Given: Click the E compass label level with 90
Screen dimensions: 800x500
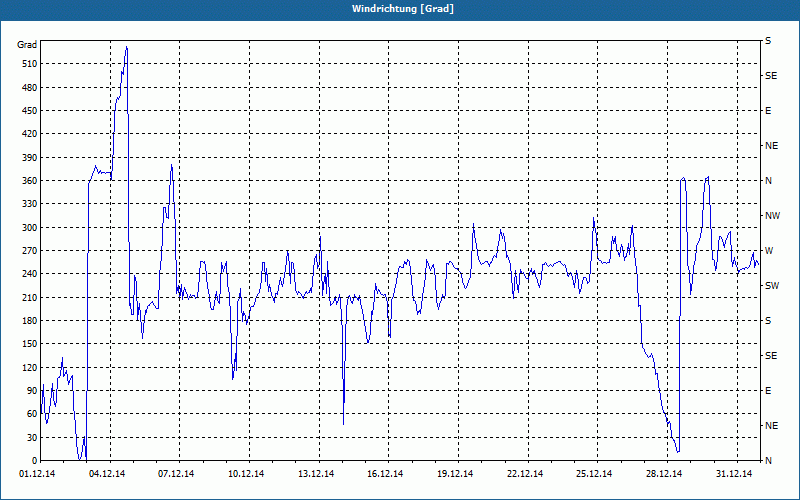Looking at the screenshot, I should point(768,391).
